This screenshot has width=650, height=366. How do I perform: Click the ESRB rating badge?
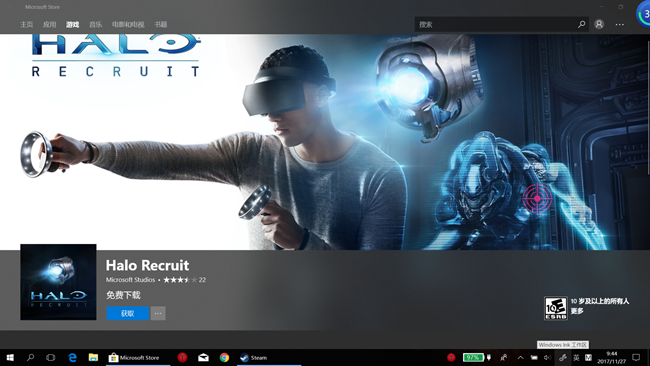(x=555, y=308)
